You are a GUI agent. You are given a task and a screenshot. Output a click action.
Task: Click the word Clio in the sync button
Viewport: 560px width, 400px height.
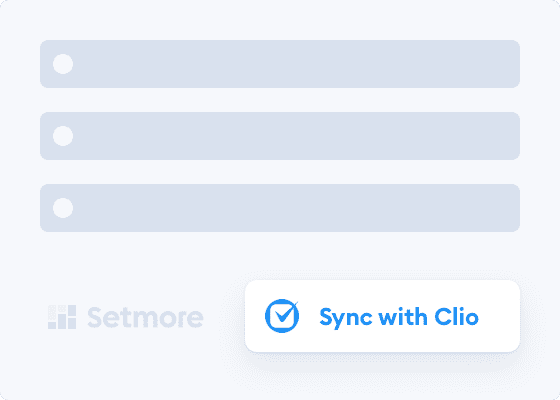pos(456,316)
